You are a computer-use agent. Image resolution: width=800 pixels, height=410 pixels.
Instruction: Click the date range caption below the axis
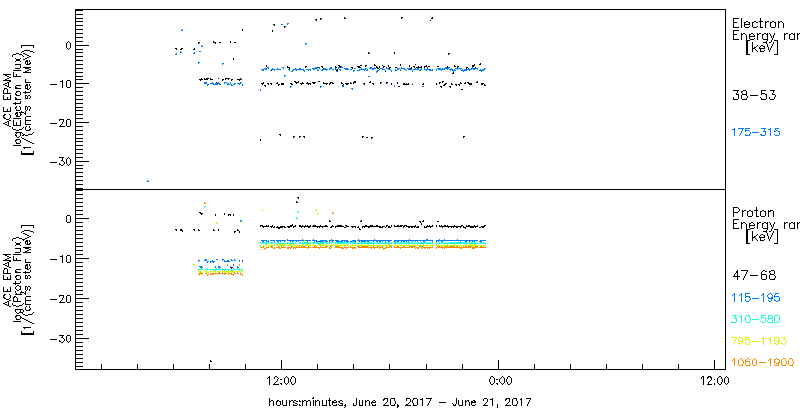tap(399, 402)
